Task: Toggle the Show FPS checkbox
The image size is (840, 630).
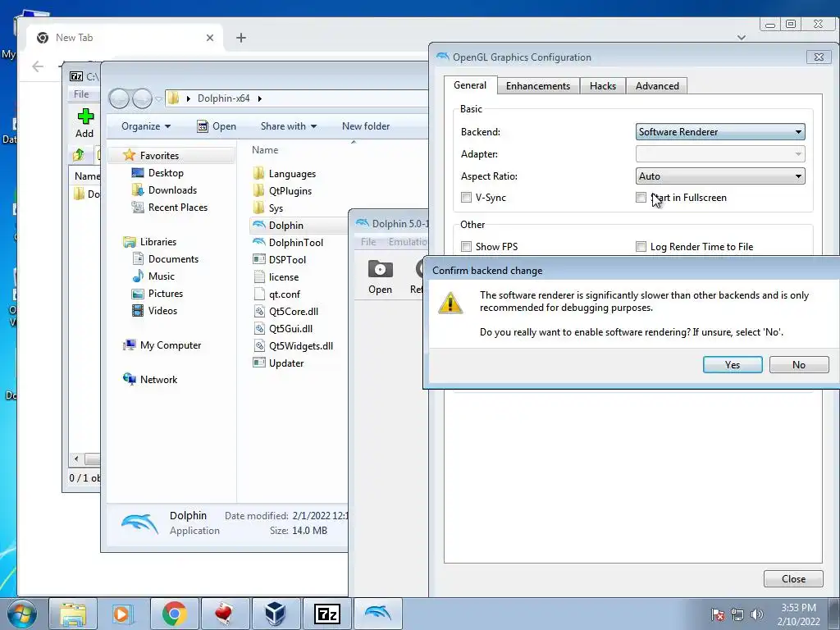Action: pyautogui.click(x=466, y=246)
